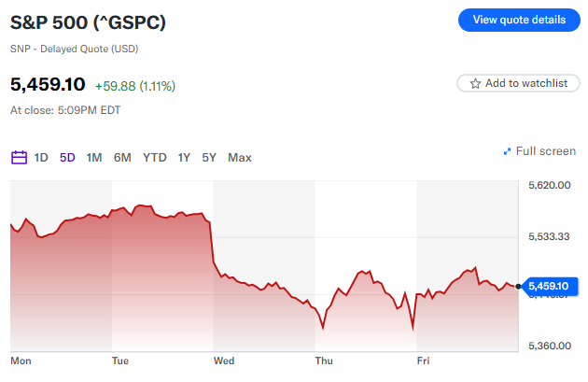This screenshot has width=588, height=382.
Task: Open the calendar date range icon
Action: coord(19,157)
